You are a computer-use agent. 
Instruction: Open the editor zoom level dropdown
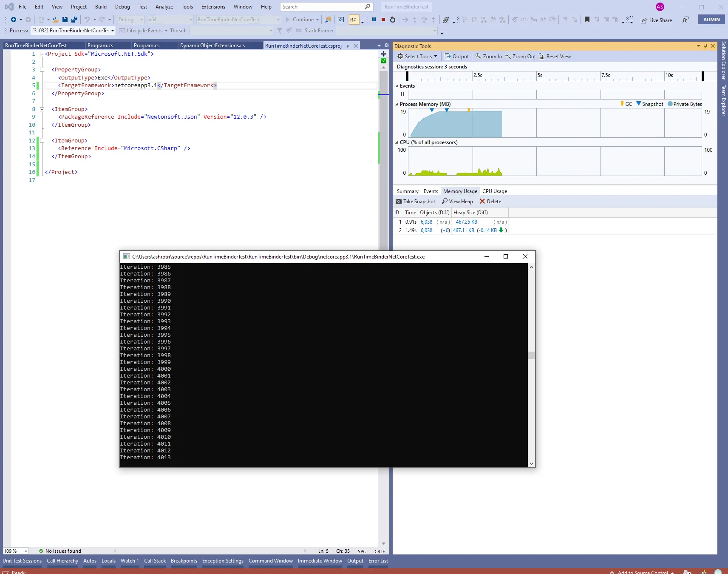click(26, 551)
